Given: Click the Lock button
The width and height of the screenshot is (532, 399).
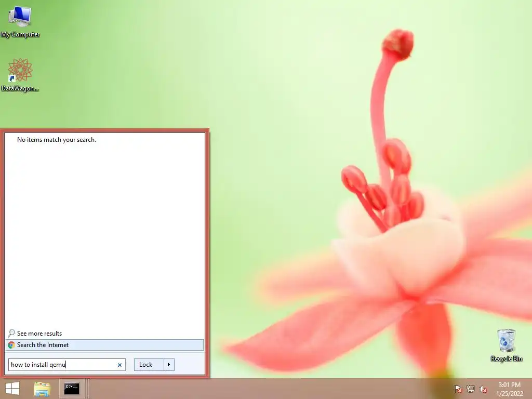Looking at the screenshot, I should 149,365.
